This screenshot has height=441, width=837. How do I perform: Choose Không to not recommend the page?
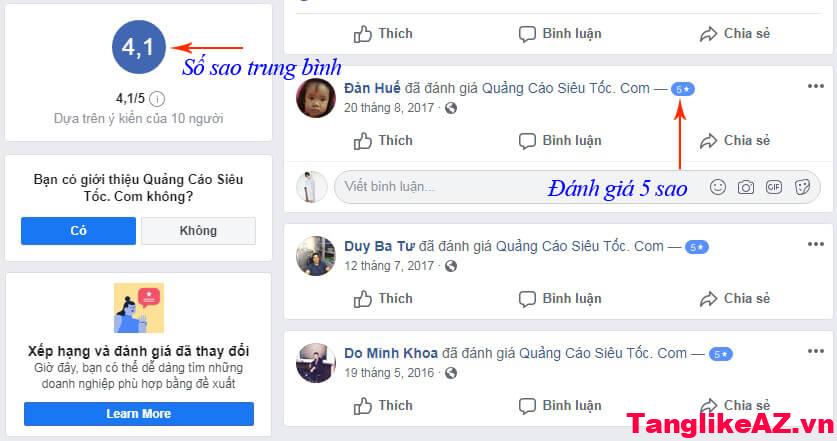[198, 231]
